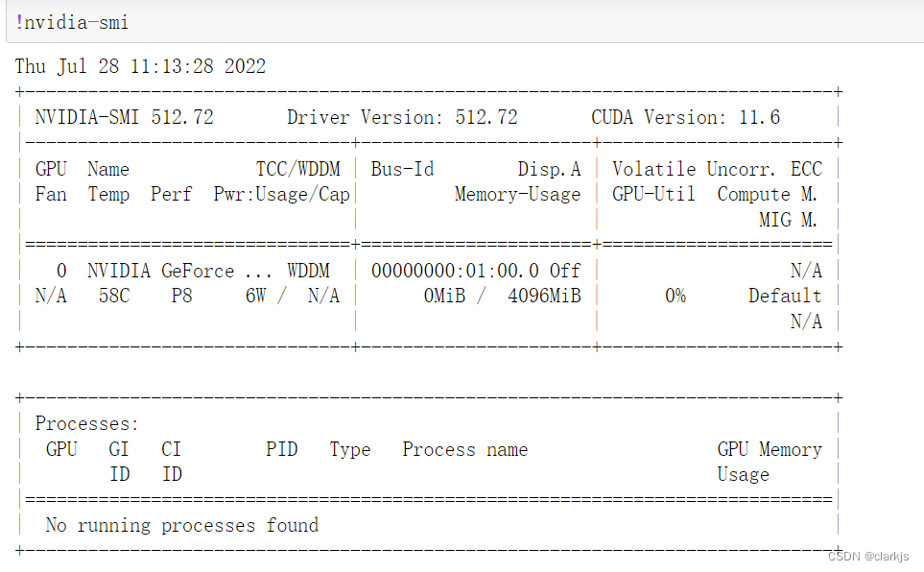Click the Bus-Id column header
The image size is (924, 572).
tap(402, 169)
